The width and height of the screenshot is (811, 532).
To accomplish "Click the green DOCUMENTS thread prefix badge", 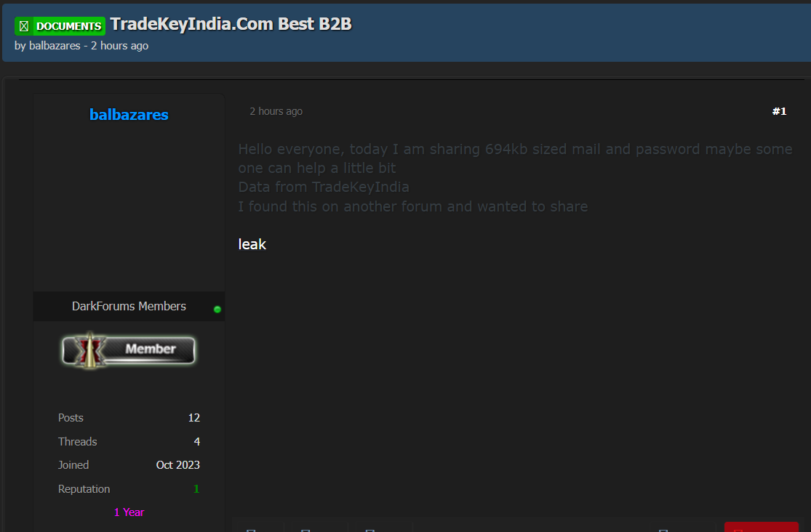I will coord(60,26).
